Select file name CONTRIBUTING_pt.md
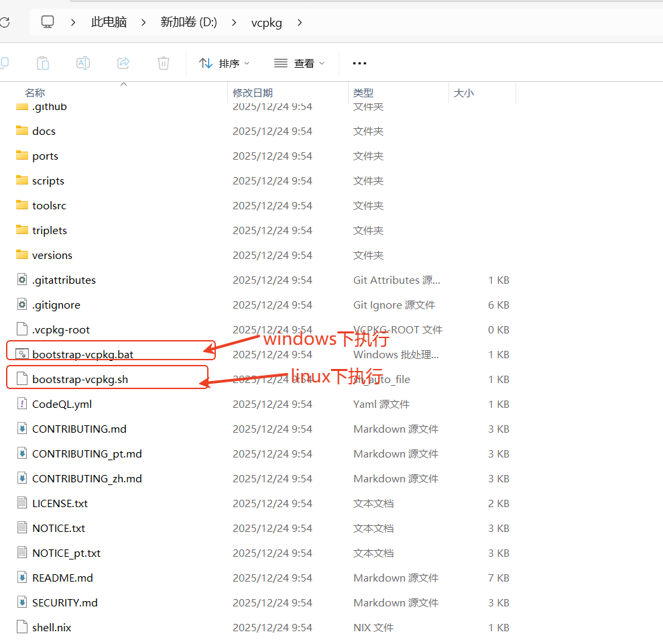This screenshot has width=663, height=644. click(x=87, y=454)
